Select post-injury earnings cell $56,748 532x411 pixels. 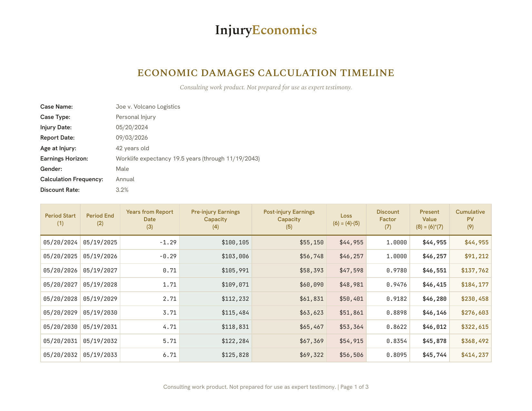tap(289, 257)
